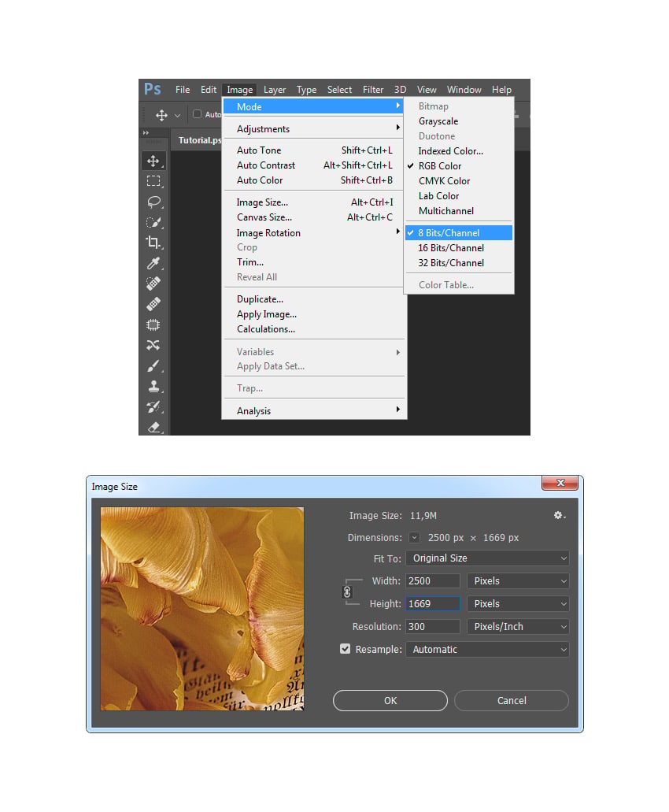Switch to the Tutorial.psd document tab
The width and height of the screenshot is (669, 812).
200,140
